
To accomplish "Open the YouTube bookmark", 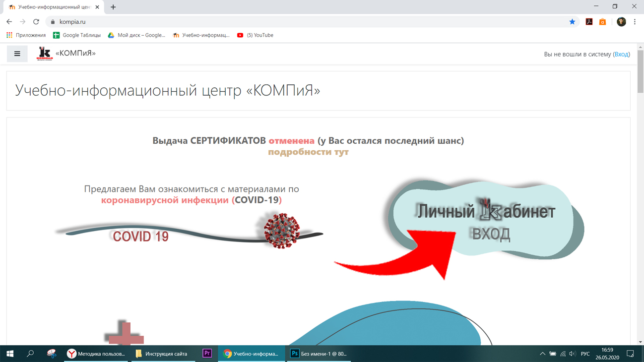I will click(255, 35).
